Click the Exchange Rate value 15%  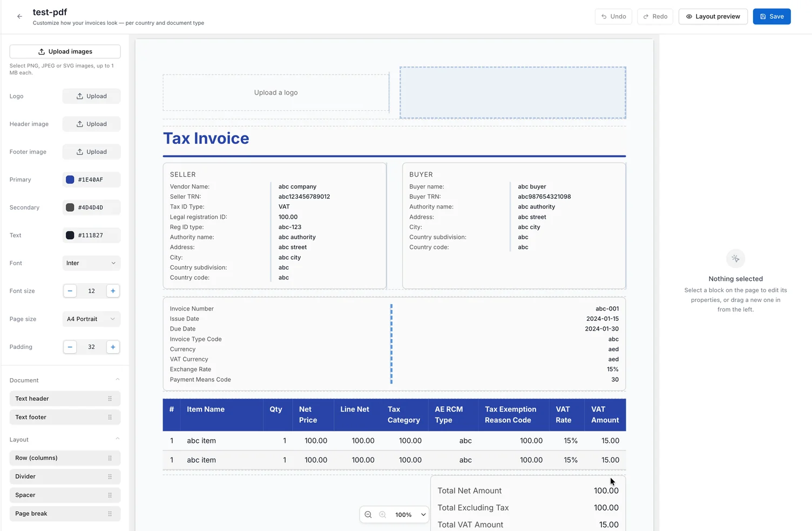tap(613, 369)
